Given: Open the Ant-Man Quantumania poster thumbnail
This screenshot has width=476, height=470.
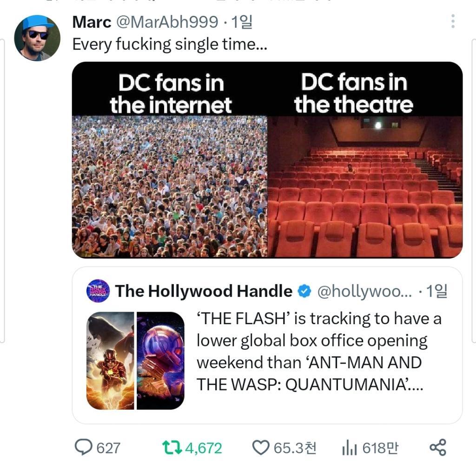Looking at the screenshot, I should pyautogui.click(x=160, y=360).
